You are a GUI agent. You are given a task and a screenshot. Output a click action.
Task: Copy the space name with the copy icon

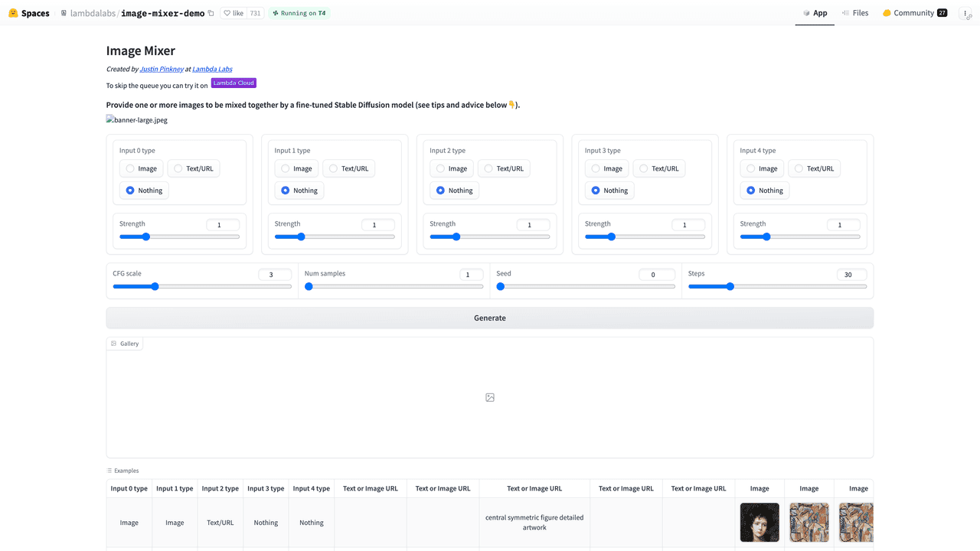click(x=211, y=13)
